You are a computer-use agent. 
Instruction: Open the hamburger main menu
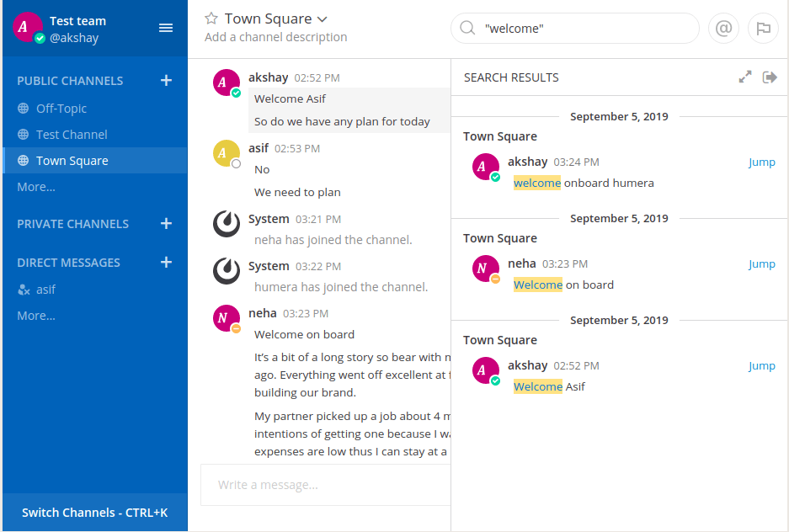click(166, 28)
